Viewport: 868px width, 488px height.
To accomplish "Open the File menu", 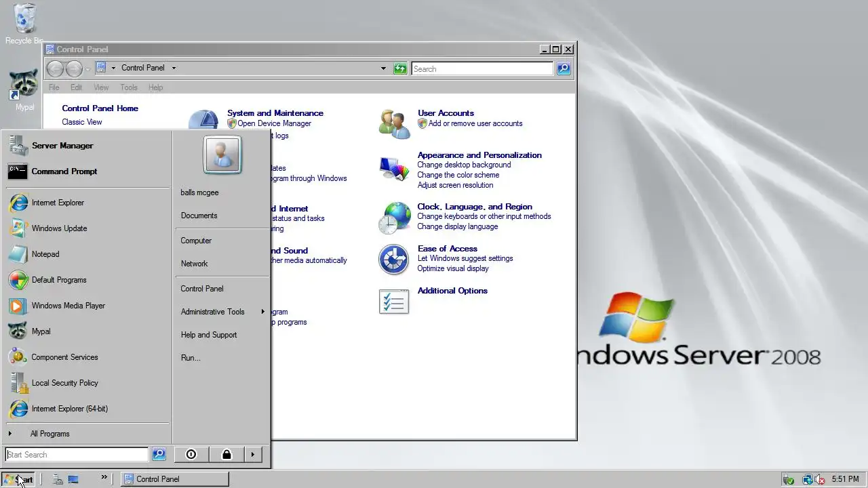I will pyautogui.click(x=54, y=87).
